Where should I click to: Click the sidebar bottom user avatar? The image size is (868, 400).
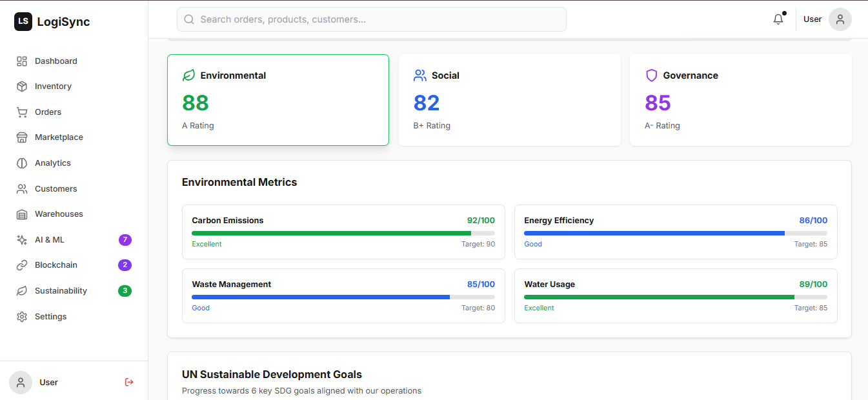pos(21,383)
